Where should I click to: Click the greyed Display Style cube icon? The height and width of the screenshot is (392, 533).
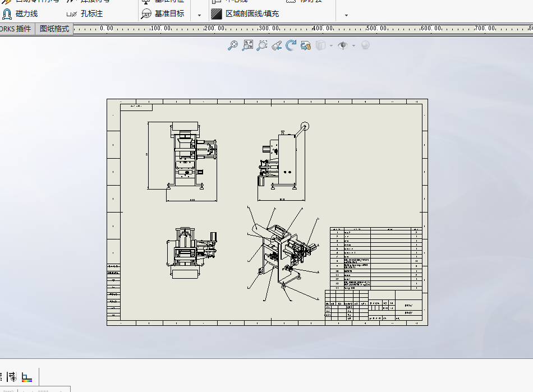pos(320,45)
